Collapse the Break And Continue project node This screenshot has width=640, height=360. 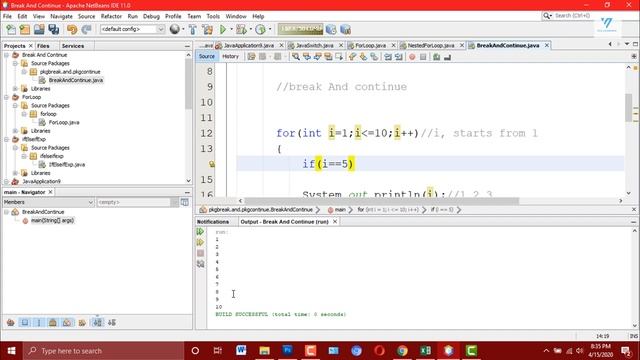click(7, 55)
